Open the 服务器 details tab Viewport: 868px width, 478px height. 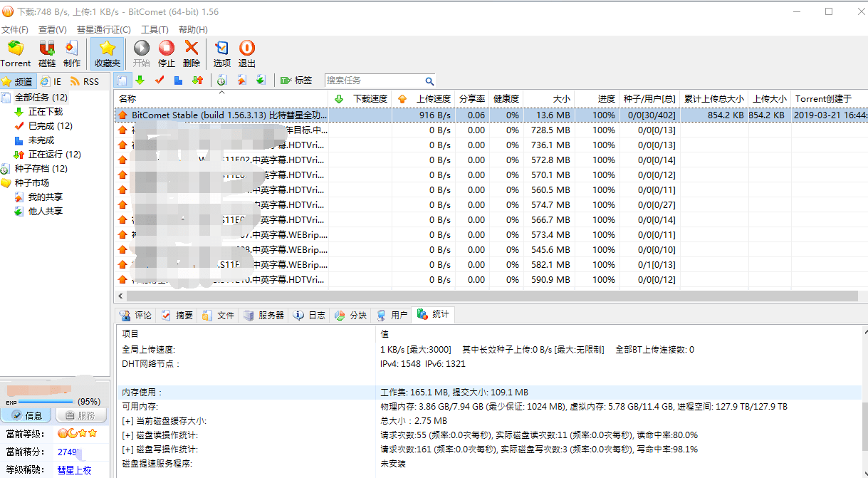[263, 315]
